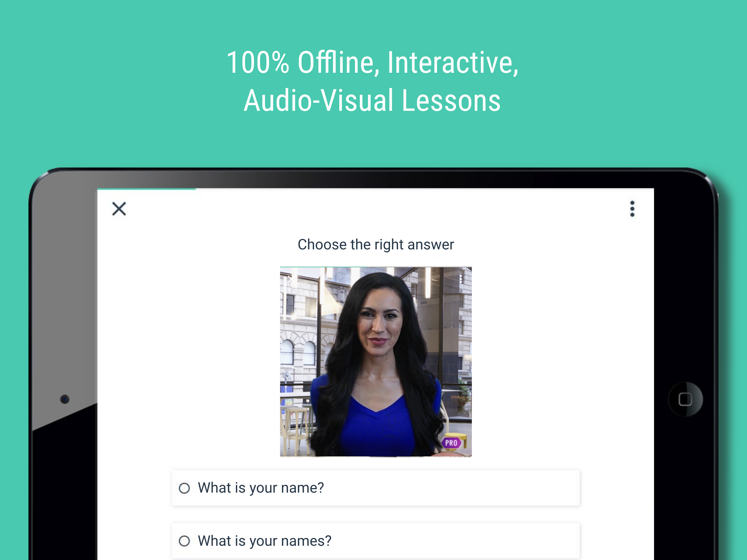
Task: Click the '100% Offline, Interactive,' headline
Action: pos(372,63)
